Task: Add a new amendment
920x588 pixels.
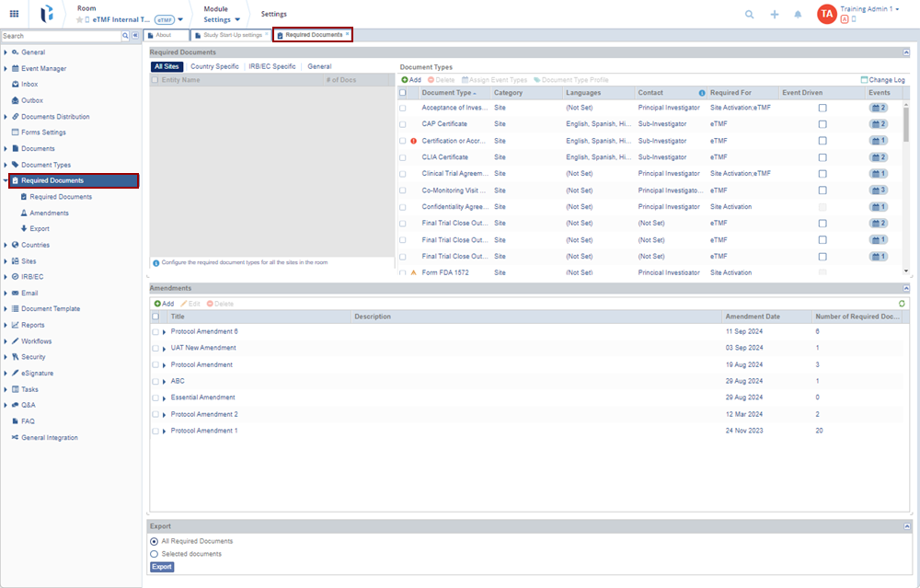Action: [x=164, y=304]
